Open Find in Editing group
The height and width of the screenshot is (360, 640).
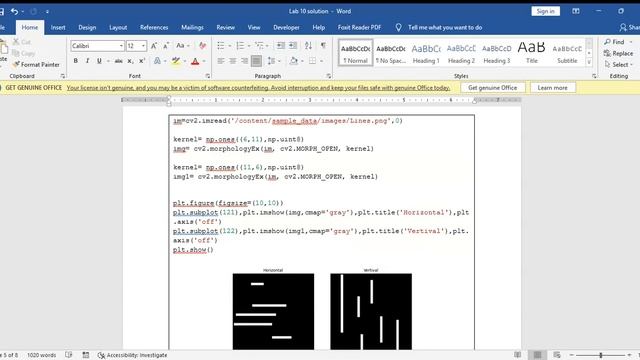(615, 42)
